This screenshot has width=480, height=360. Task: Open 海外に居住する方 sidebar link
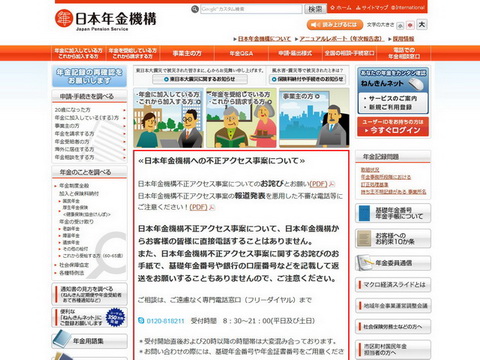coord(74,149)
